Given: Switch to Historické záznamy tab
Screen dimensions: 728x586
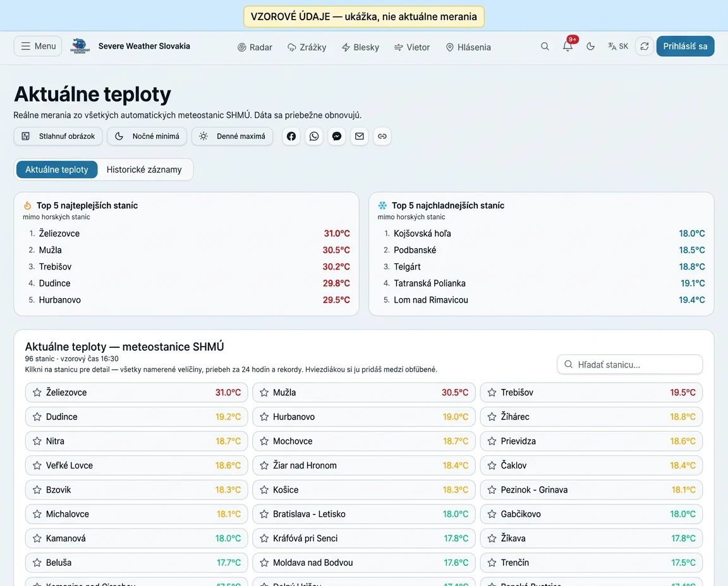Looking at the screenshot, I should (x=144, y=169).
